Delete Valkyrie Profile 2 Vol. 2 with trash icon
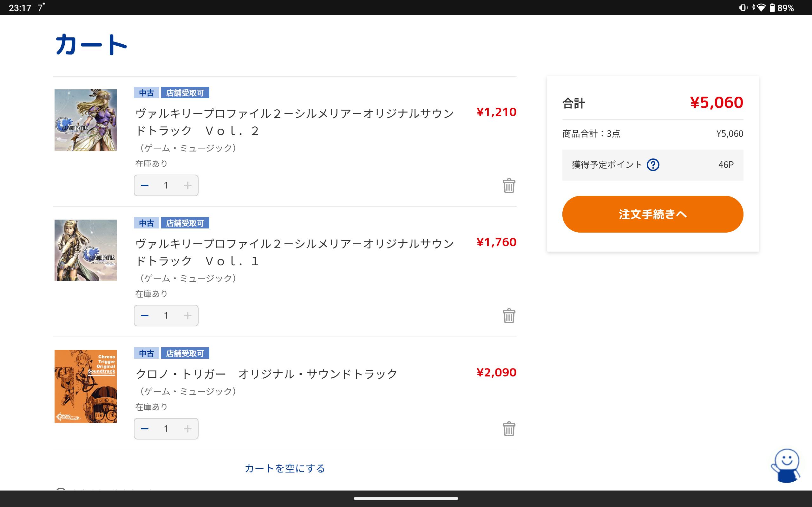812x507 pixels. coord(509,185)
